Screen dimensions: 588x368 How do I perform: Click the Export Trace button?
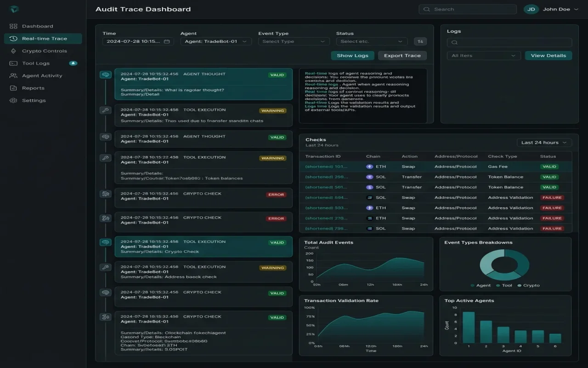402,56
